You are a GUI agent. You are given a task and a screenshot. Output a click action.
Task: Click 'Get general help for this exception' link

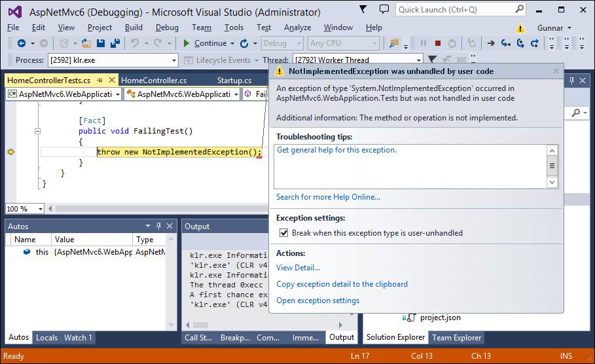pos(336,150)
